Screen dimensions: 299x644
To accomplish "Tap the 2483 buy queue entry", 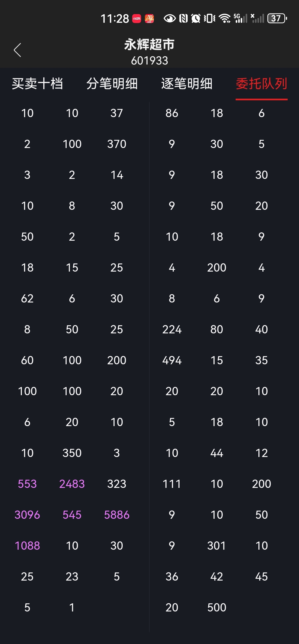I will point(72,484).
